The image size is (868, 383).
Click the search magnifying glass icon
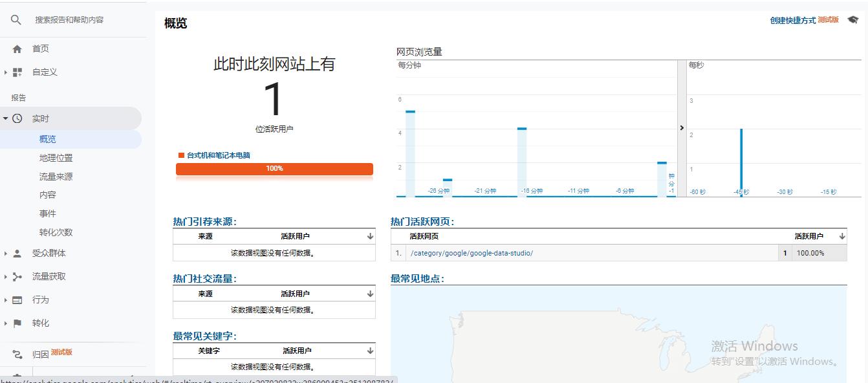[16, 19]
